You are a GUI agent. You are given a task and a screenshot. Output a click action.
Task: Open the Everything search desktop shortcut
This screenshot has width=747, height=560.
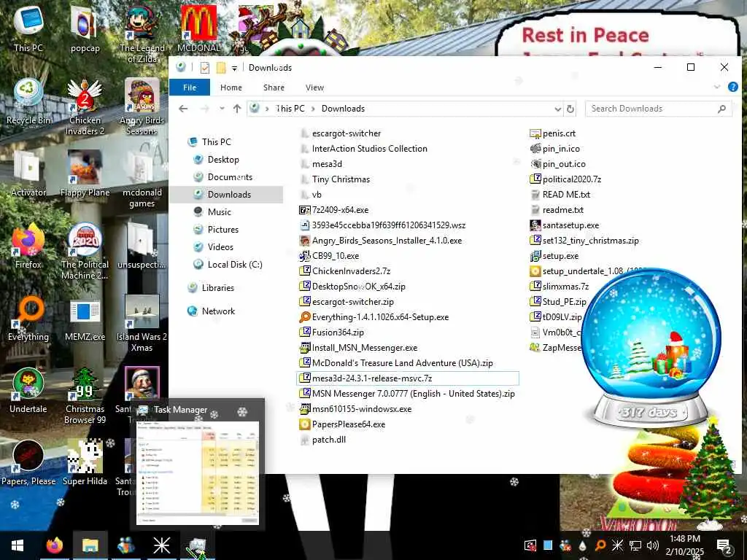28,319
